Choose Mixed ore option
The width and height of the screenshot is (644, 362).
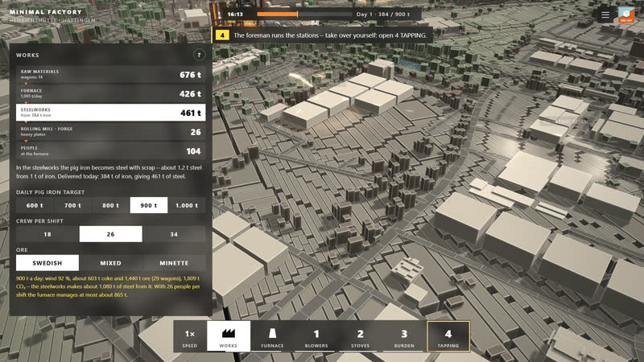111,263
